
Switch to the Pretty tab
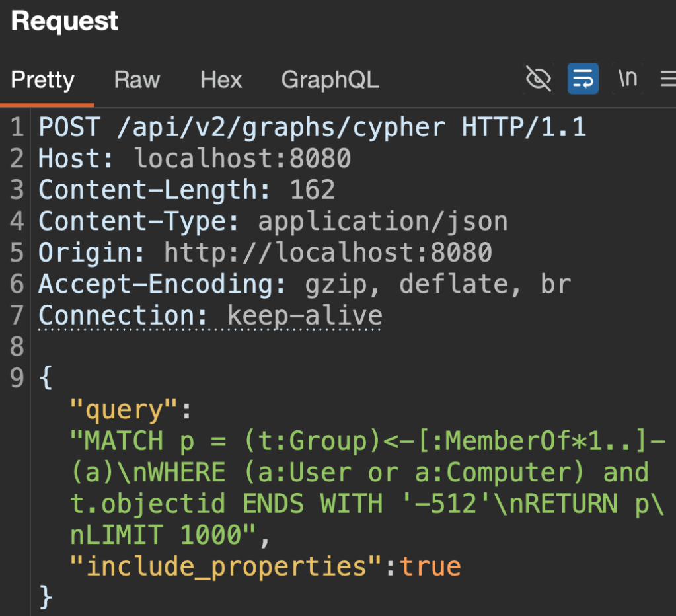click(x=43, y=80)
